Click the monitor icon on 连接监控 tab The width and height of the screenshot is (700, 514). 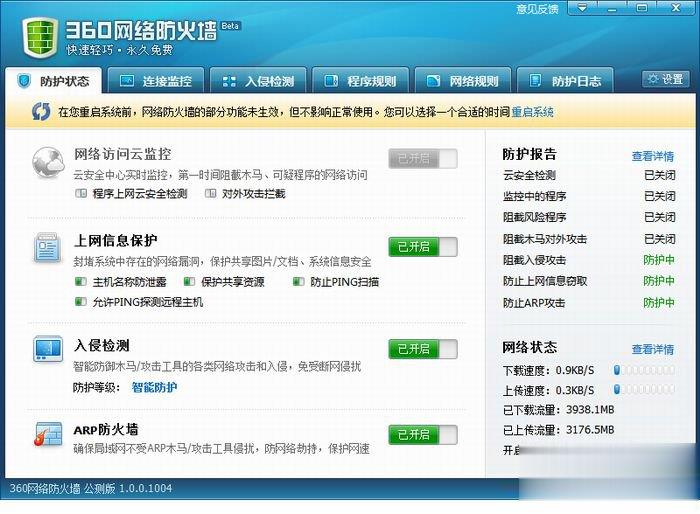coord(127,81)
